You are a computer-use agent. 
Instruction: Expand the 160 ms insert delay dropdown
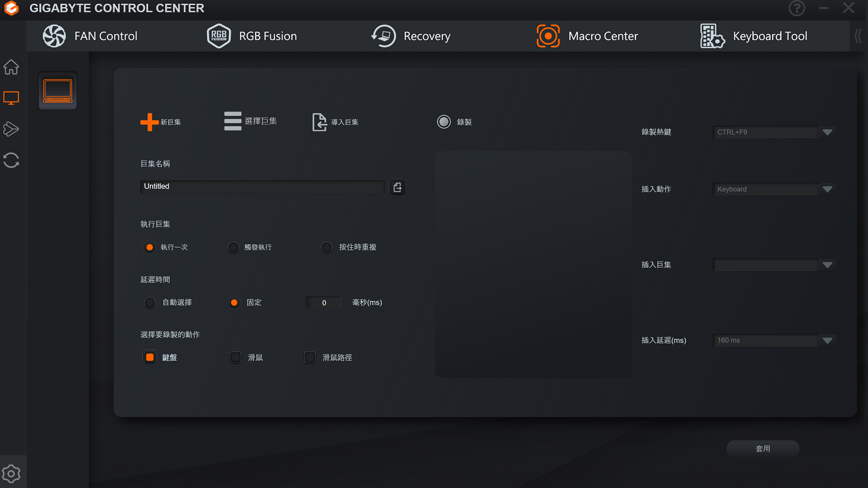pyautogui.click(x=827, y=341)
